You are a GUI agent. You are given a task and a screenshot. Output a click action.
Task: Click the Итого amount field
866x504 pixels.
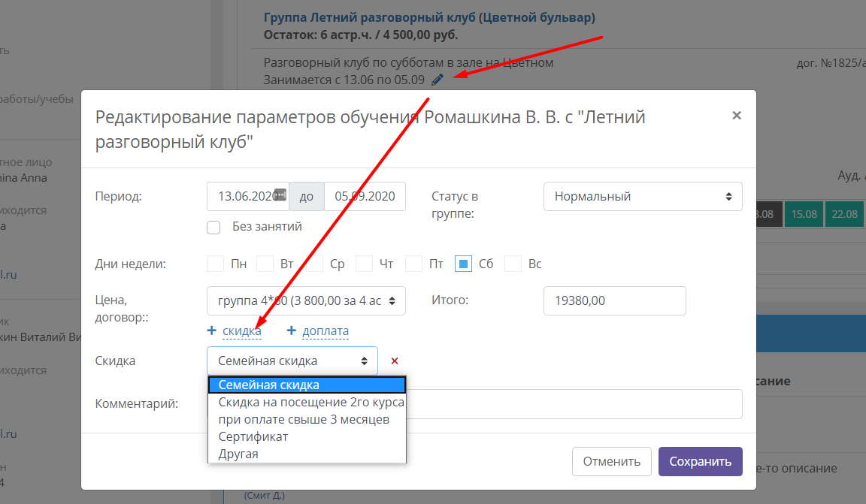click(x=615, y=301)
